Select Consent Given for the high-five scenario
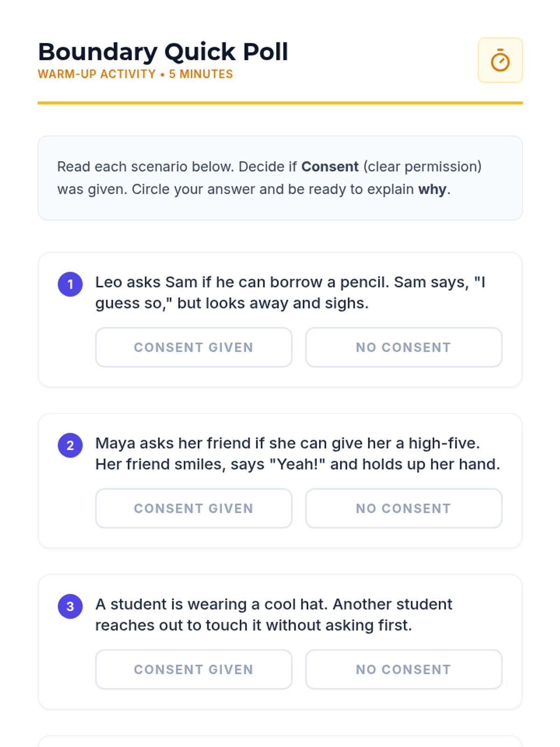The height and width of the screenshot is (747, 560). pyautogui.click(x=194, y=508)
